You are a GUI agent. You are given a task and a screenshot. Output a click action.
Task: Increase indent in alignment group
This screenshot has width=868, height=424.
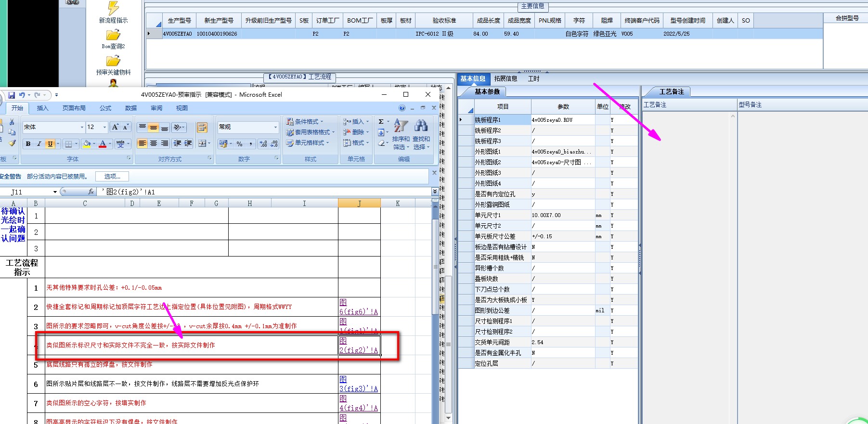tap(188, 143)
